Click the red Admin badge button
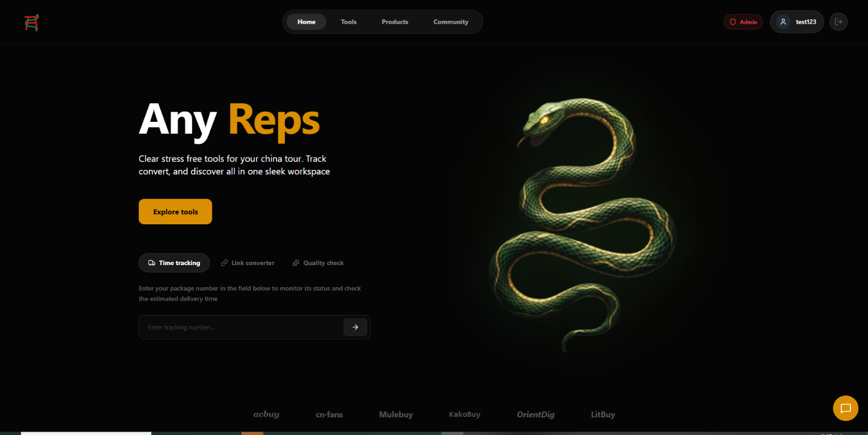The width and height of the screenshot is (868, 435). pyautogui.click(x=743, y=22)
